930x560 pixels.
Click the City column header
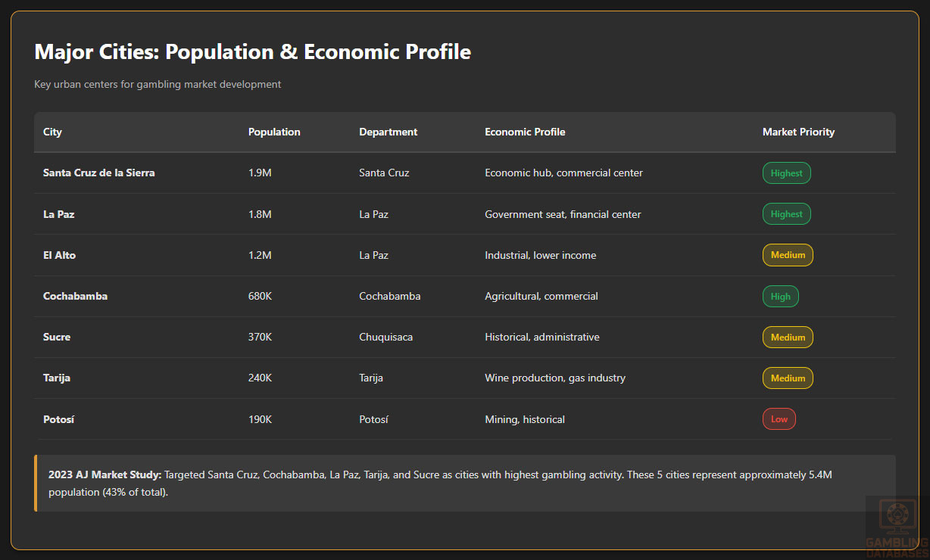point(52,132)
